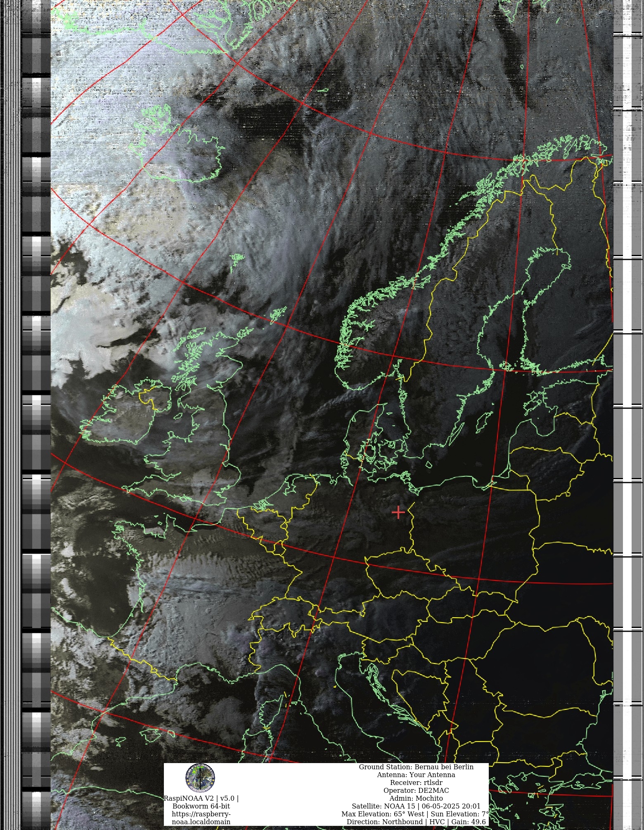Click the text 'Admin: Mochito'

click(416, 798)
